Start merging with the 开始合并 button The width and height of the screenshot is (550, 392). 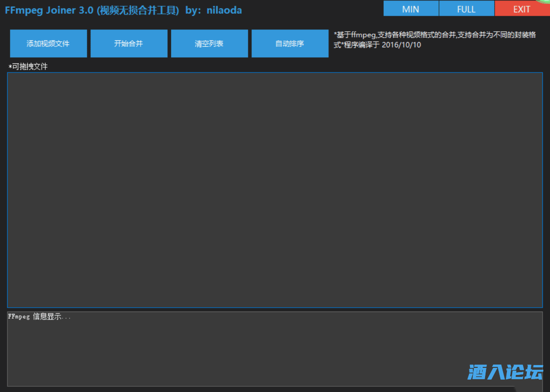[x=129, y=44]
